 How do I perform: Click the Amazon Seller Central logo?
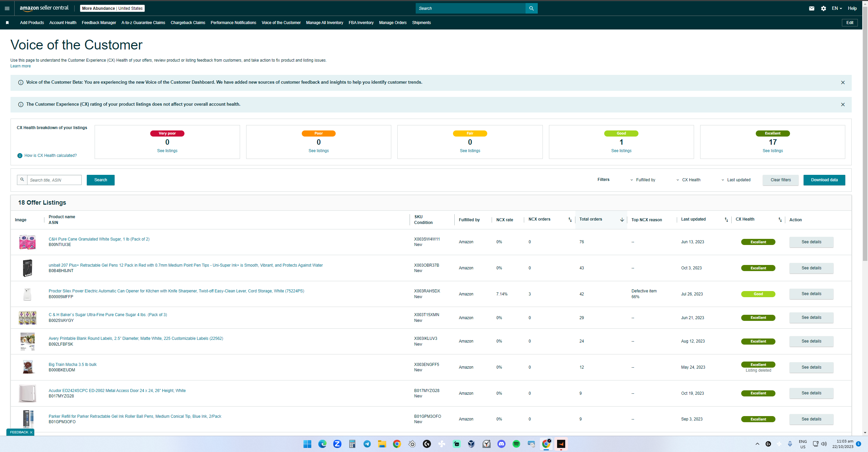point(44,8)
